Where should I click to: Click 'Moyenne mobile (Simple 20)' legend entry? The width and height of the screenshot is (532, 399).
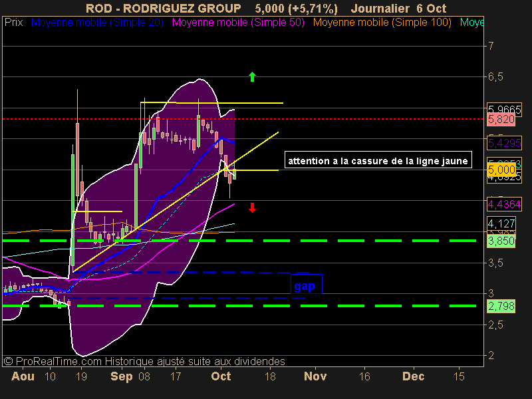pos(97,23)
